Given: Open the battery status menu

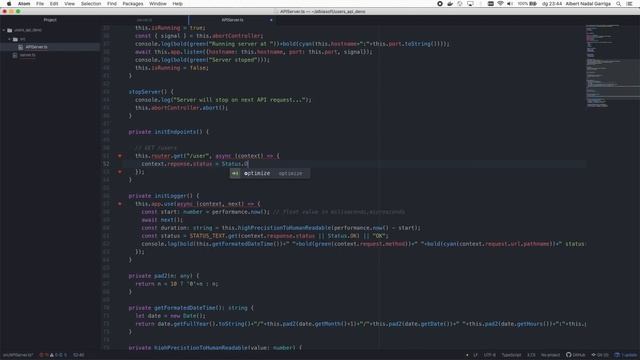Looking at the screenshot, I should [527, 4].
